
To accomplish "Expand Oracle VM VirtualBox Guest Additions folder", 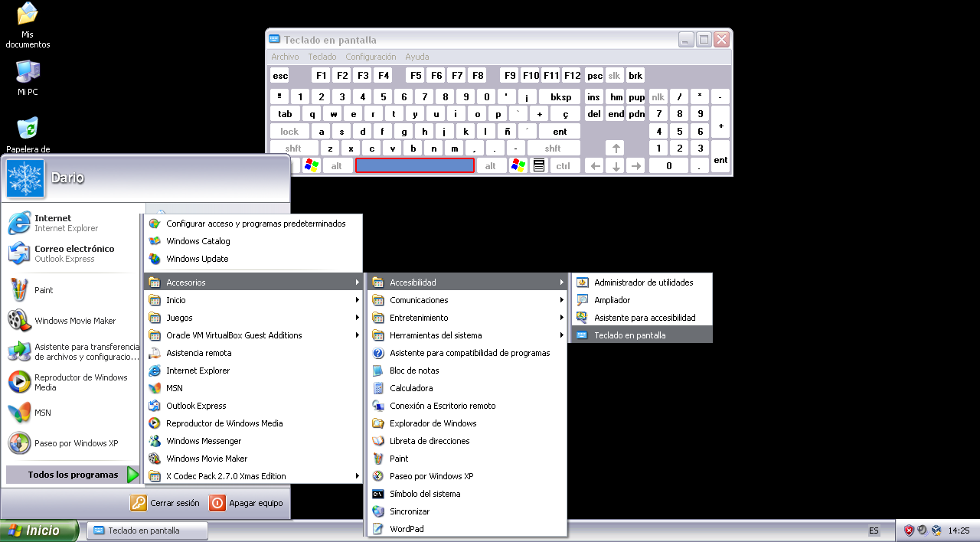I will (x=253, y=335).
